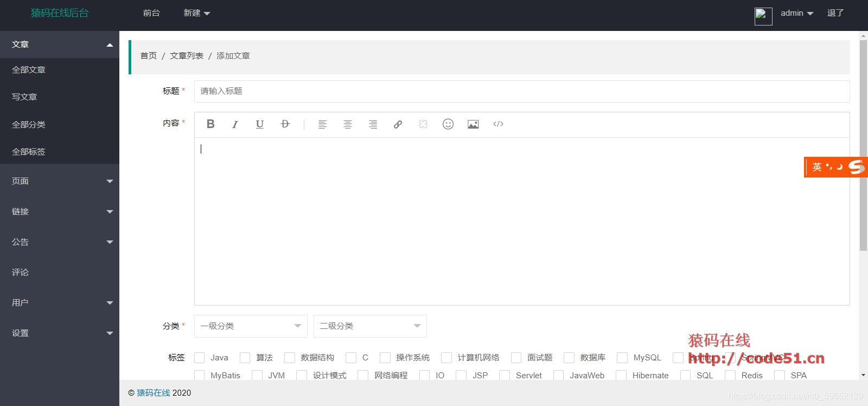Enable the 面试题 tag checkbox
Image resolution: width=868 pixels, height=406 pixels.
[516, 358]
